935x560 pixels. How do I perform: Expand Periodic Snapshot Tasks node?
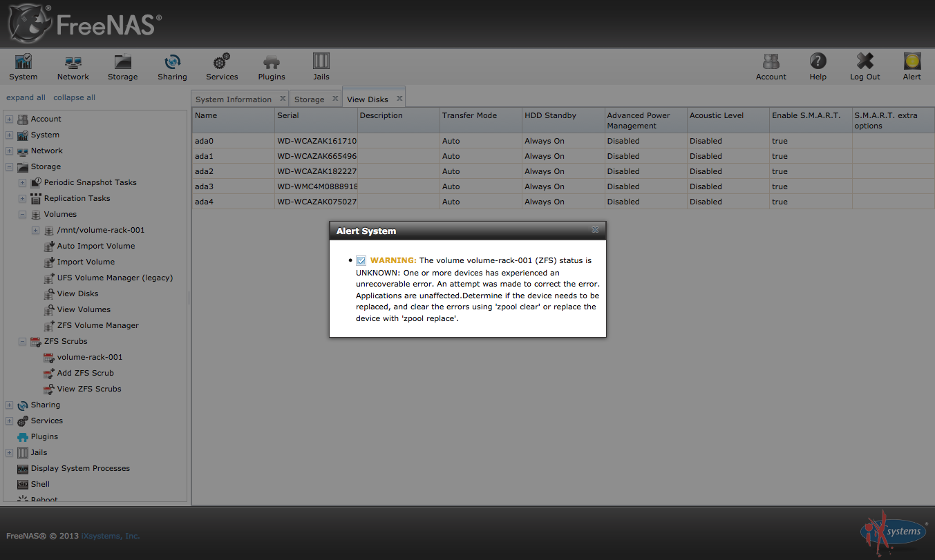[x=23, y=182]
